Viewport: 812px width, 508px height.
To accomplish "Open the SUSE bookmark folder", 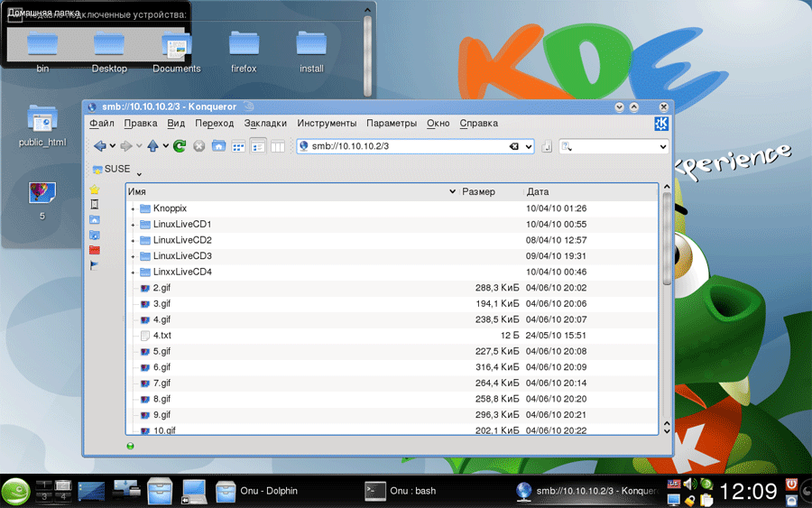I will pyautogui.click(x=111, y=170).
